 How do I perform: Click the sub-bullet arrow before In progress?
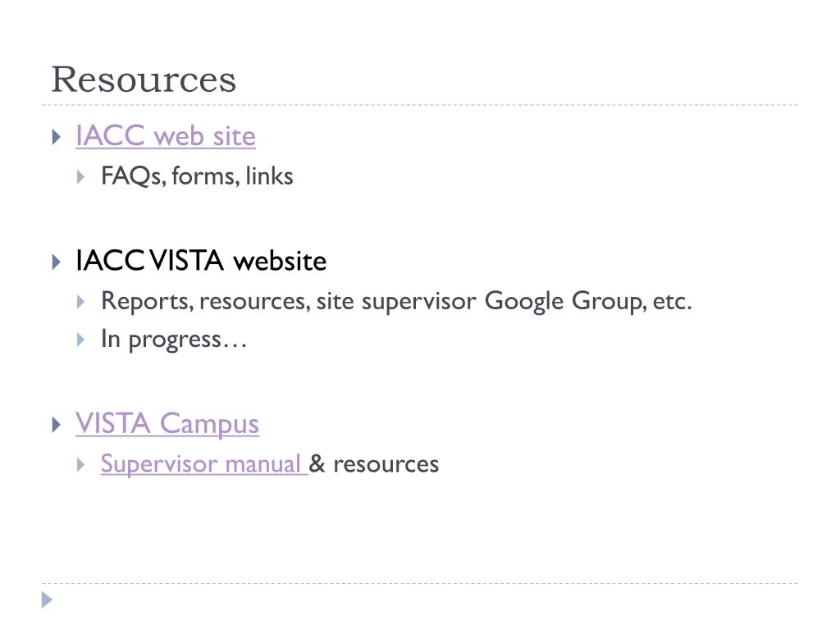pyautogui.click(x=81, y=340)
